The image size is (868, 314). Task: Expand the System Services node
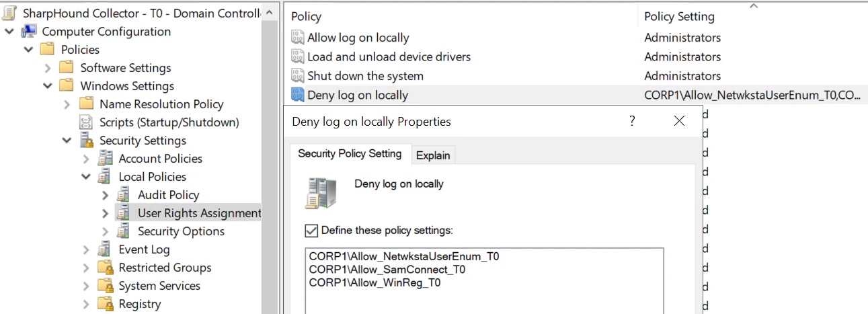85,286
